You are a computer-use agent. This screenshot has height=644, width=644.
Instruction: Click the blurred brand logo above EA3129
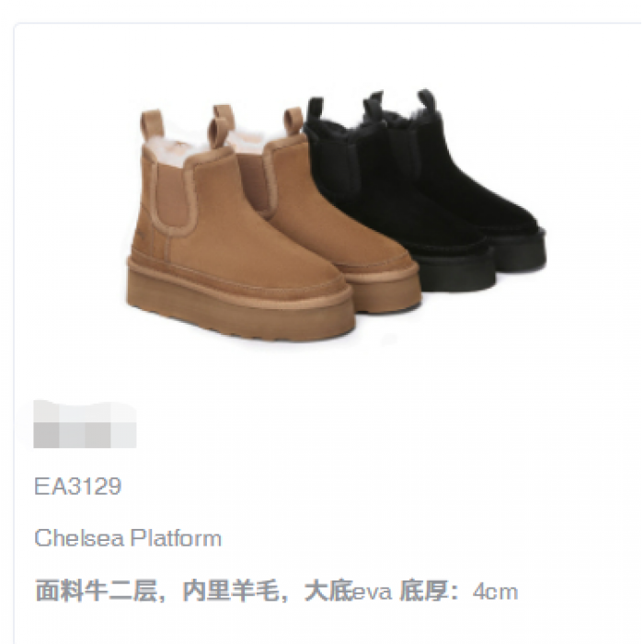(85, 423)
